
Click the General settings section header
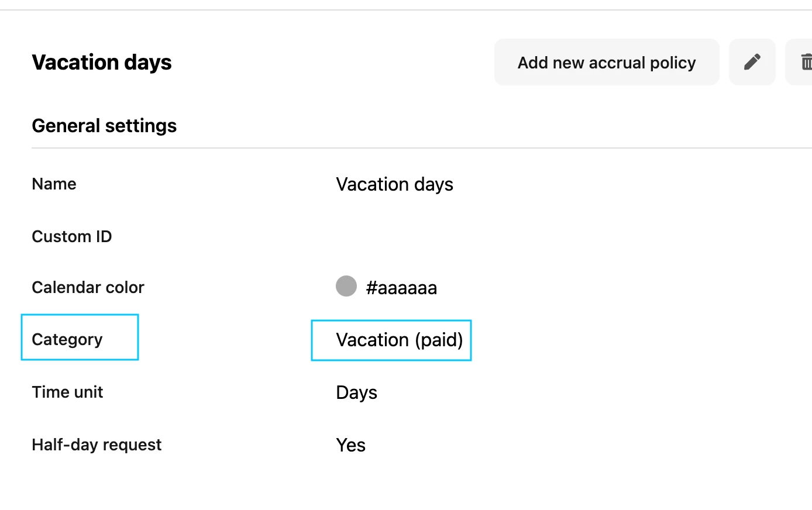point(104,126)
